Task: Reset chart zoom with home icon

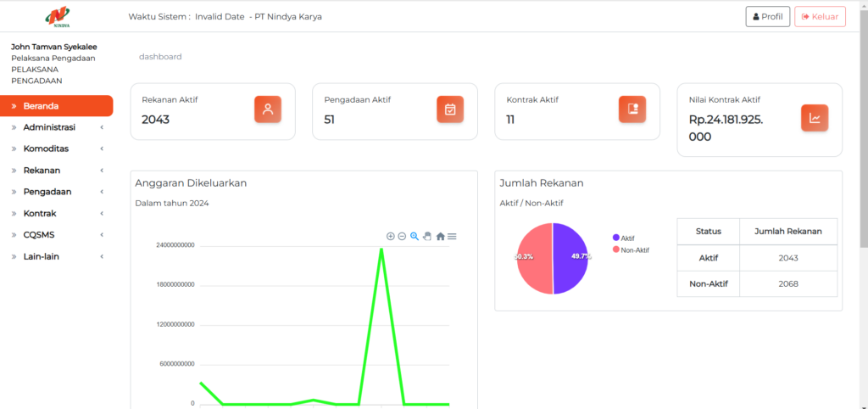Action: coord(440,236)
